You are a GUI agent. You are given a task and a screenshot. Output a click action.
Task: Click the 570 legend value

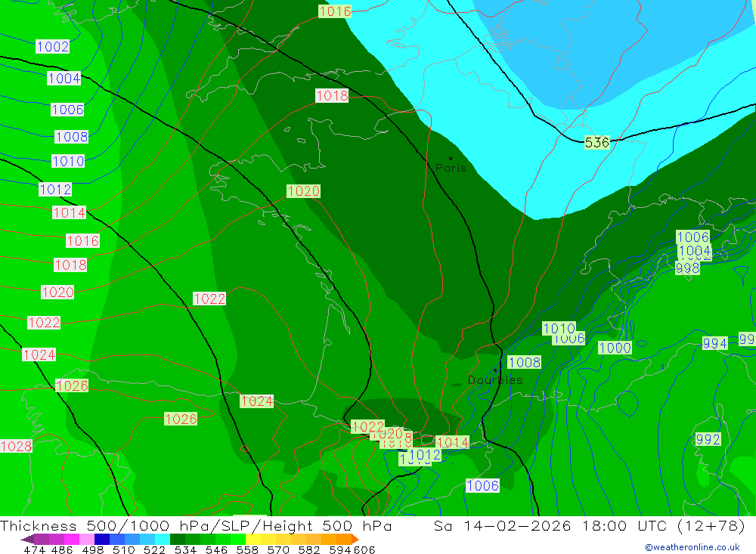(278, 549)
